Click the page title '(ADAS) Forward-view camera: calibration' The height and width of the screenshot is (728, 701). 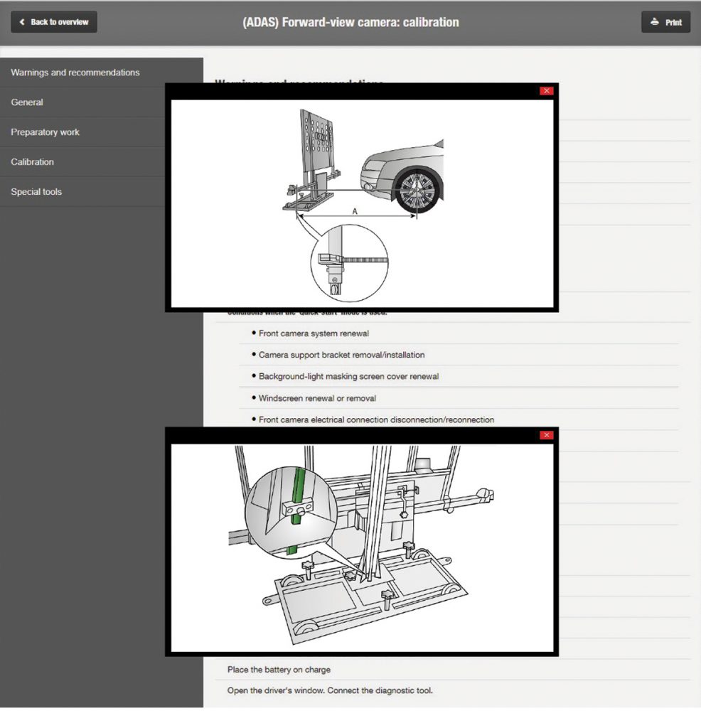(350, 22)
